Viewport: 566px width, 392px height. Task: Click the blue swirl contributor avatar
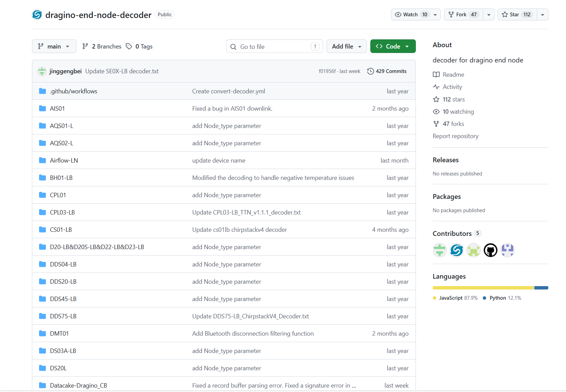tap(457, 250)
